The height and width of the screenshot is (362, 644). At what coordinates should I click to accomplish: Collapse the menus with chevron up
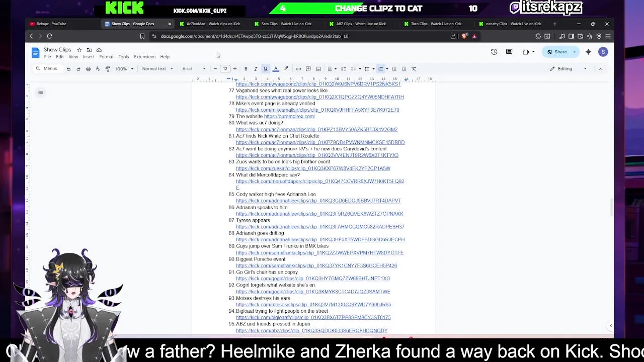600,69
